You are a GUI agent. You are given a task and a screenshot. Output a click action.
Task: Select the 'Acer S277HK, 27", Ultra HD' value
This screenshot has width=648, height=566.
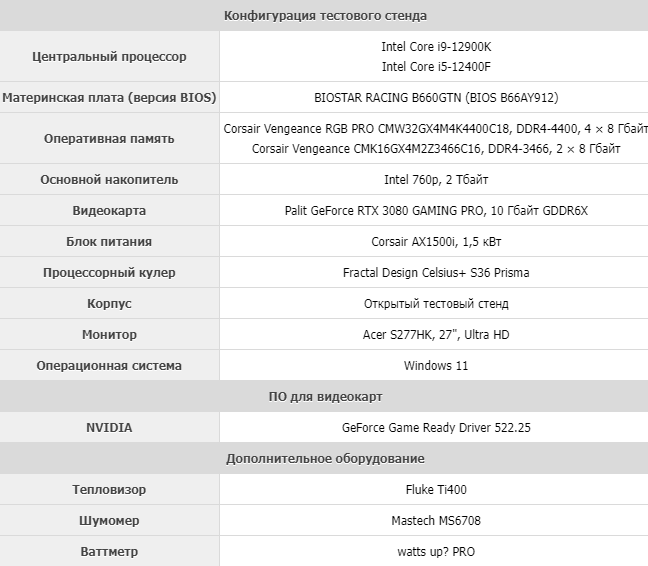point(436,335)
